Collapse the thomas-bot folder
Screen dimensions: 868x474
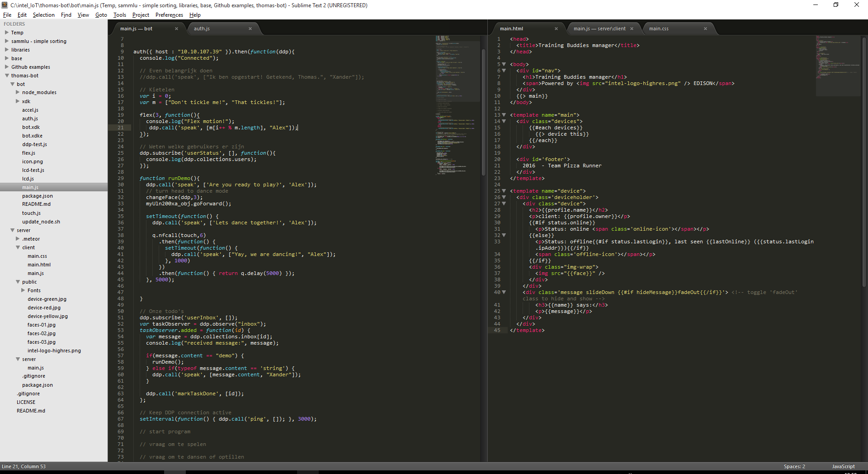(x=7, y=76)
